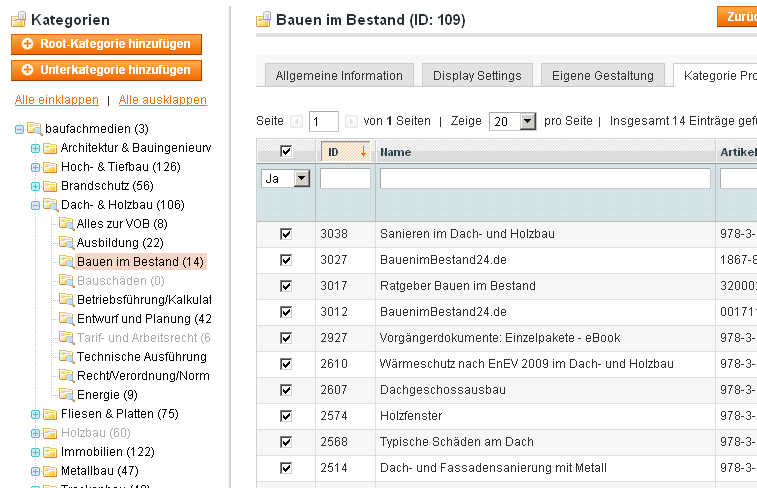The width and height of the screenshot is (757, 488).
Task: Switch to the Display Settings tab
Action: tap(477, 76)
